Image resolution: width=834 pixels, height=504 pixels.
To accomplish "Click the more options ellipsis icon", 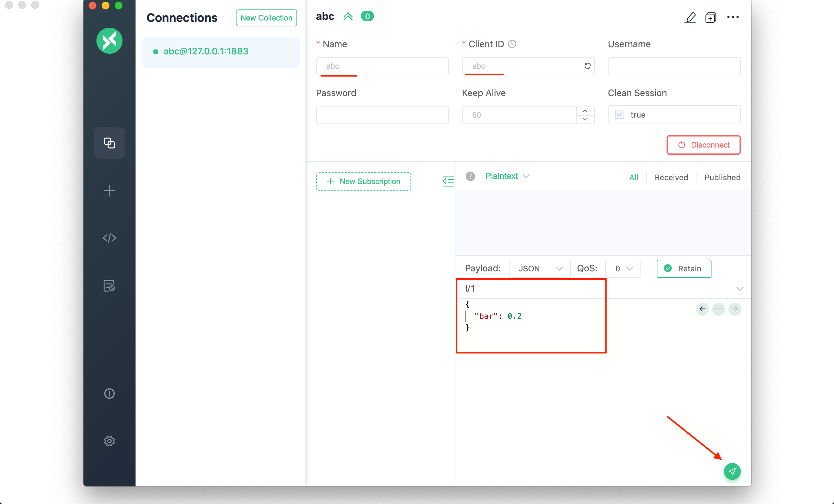I will pyautogui.click(x=733, y=17).
